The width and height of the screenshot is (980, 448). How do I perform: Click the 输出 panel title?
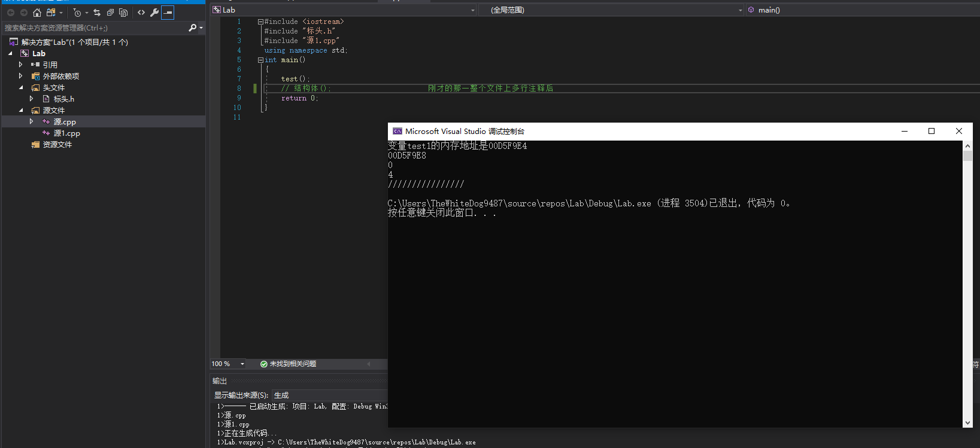(220, 381)
